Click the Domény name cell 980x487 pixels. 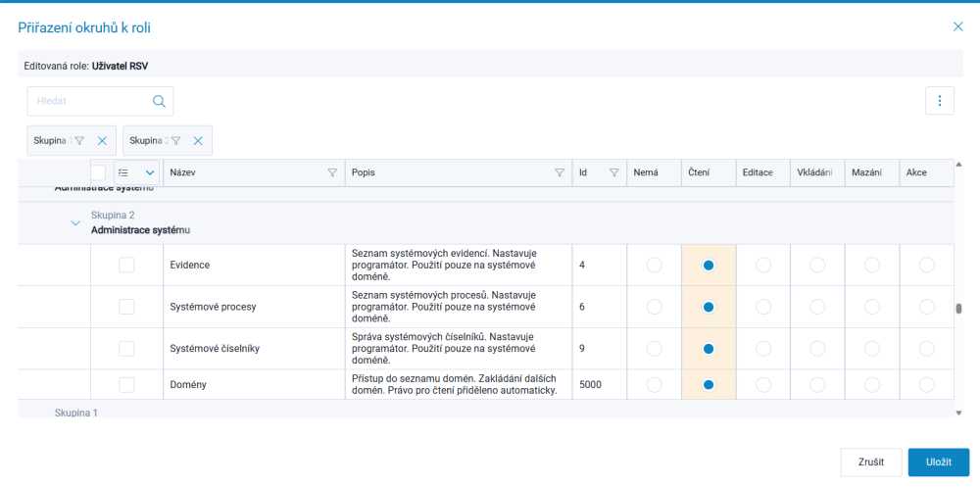[254, 384]
